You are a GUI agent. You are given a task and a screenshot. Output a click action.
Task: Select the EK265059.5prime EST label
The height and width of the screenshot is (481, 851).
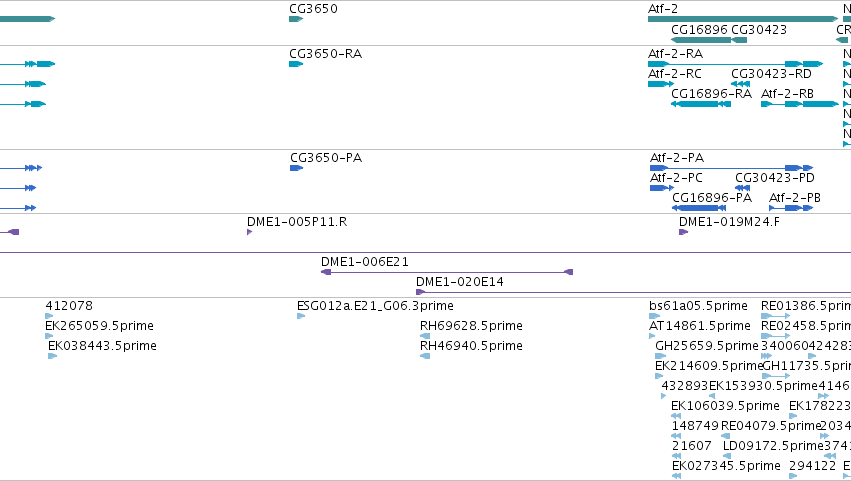click(99, 326)
